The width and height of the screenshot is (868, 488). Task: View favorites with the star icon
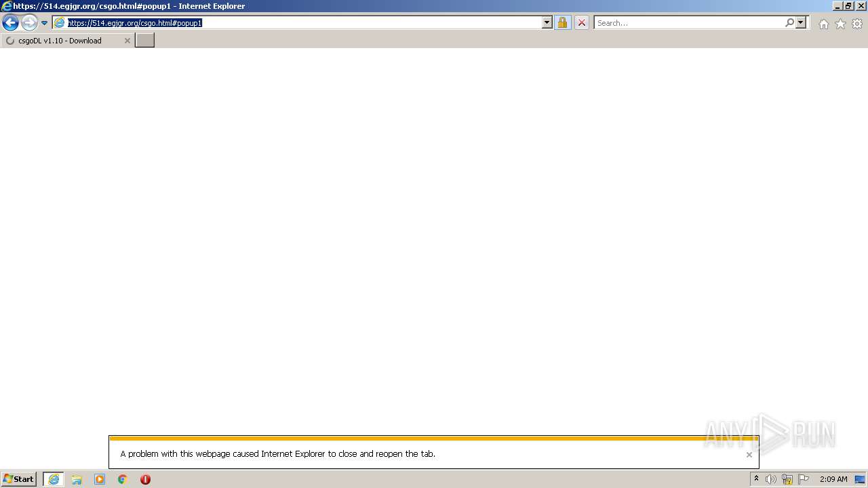click(x=840, y=24)
